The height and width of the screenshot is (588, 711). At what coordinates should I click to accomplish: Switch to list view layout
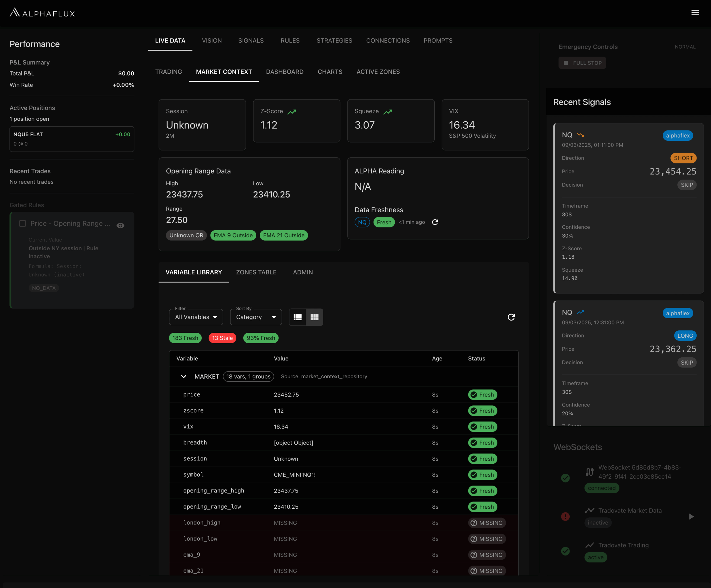pyautogui.click(x=298, y=317)
